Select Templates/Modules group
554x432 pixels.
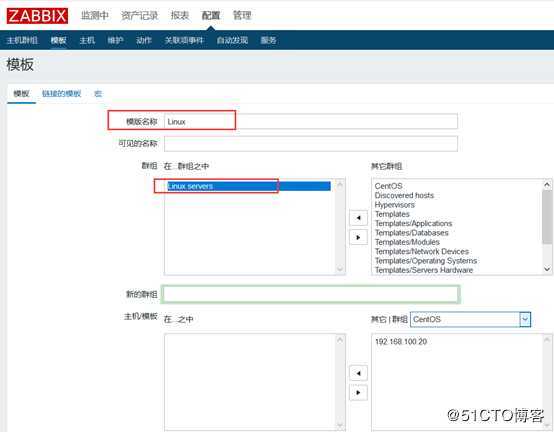(407, 242)
